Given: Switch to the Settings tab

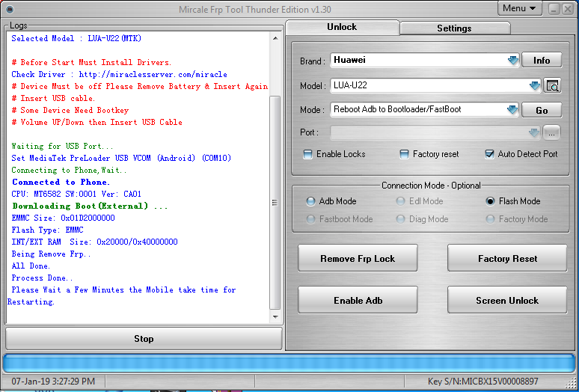Looking at the screenshot, I should (454, 28).
